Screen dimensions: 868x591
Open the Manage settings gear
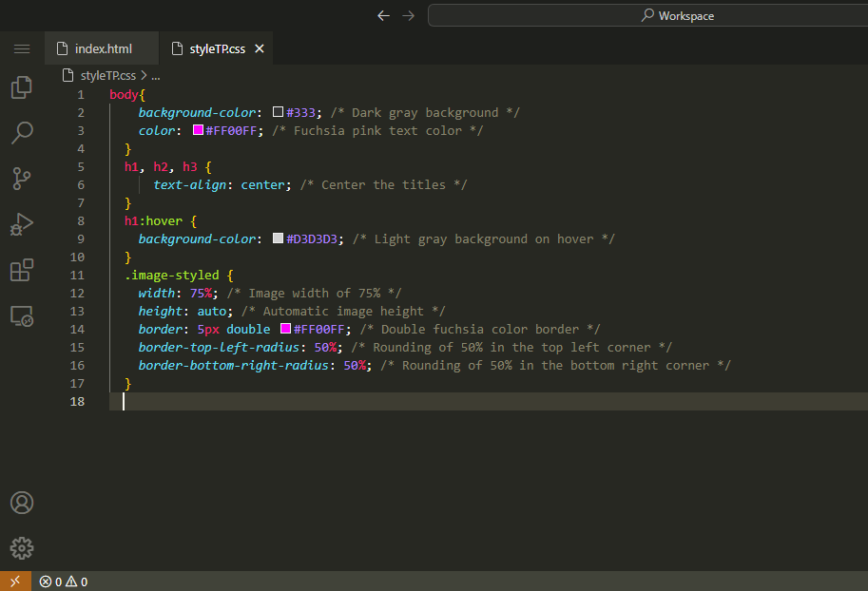tap(21, 548)
